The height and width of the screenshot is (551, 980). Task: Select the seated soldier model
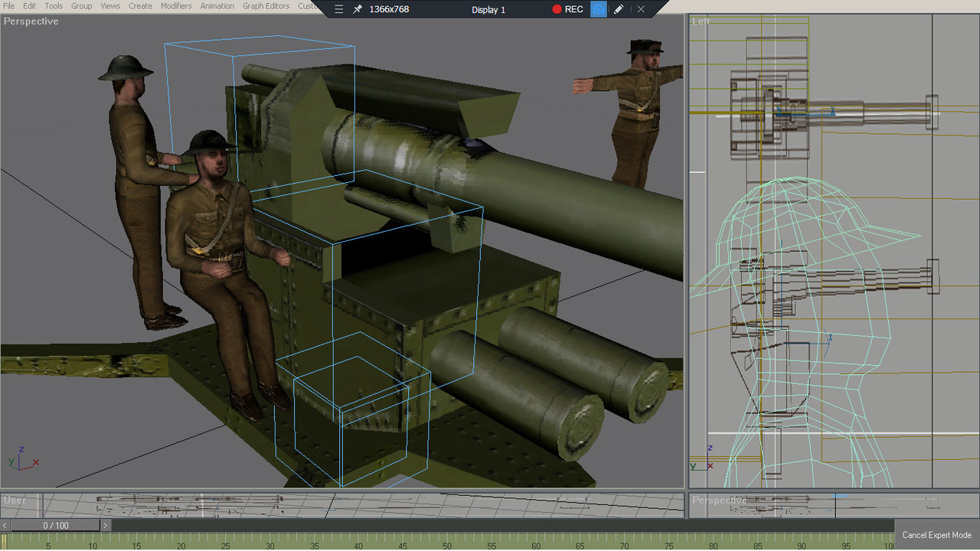[222, 268]
